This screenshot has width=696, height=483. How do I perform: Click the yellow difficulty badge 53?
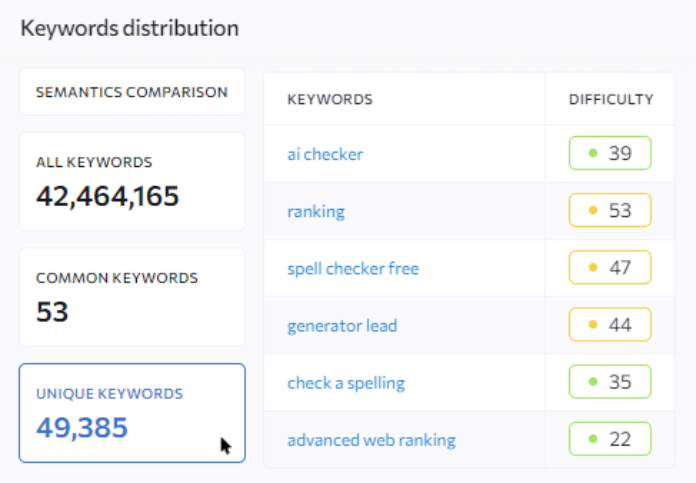coord(610,210)
